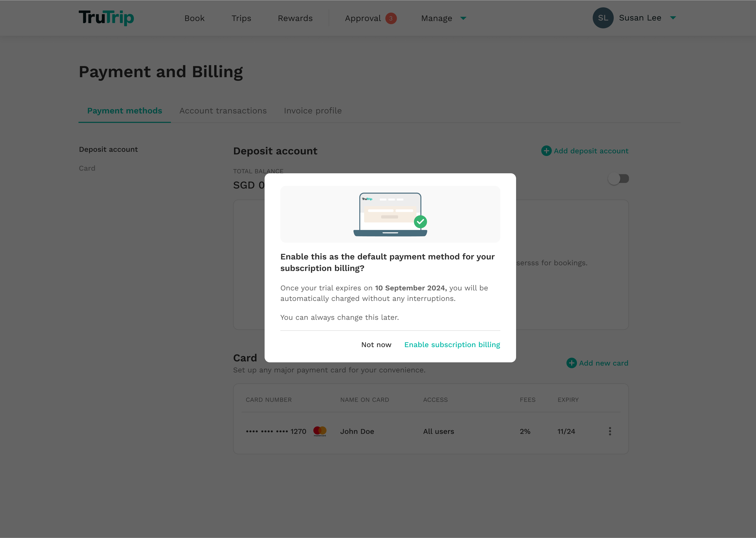The width and height of the screenshot is (756, 538).
Task: Click the CARD NUMBER column header
Action: [269, 400]
